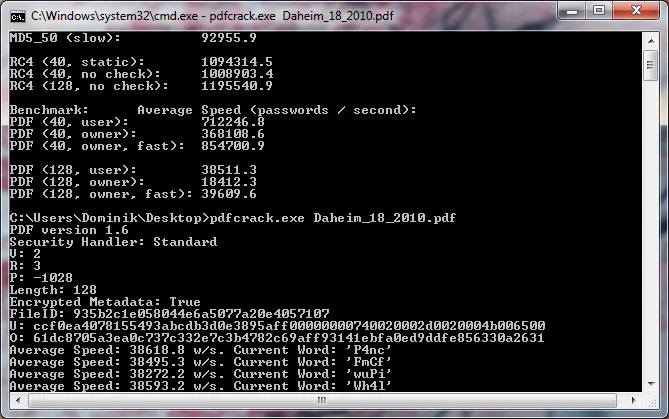Click the R: 3 line
Screen dimensions: 669x419
click(25, 266)
